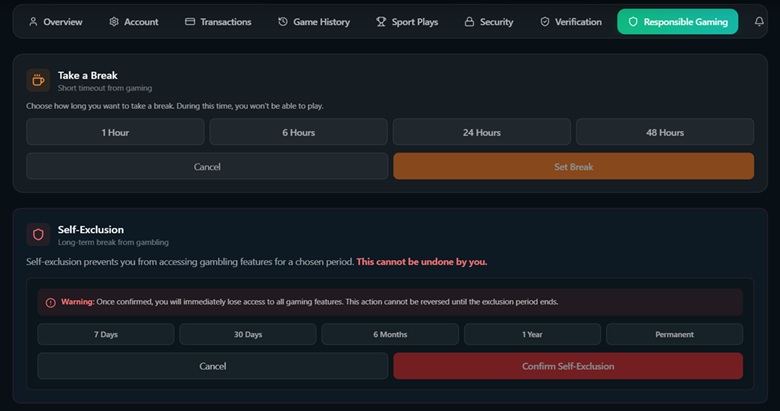
Task: Open the Overview tab
Action: coord(55,22)
